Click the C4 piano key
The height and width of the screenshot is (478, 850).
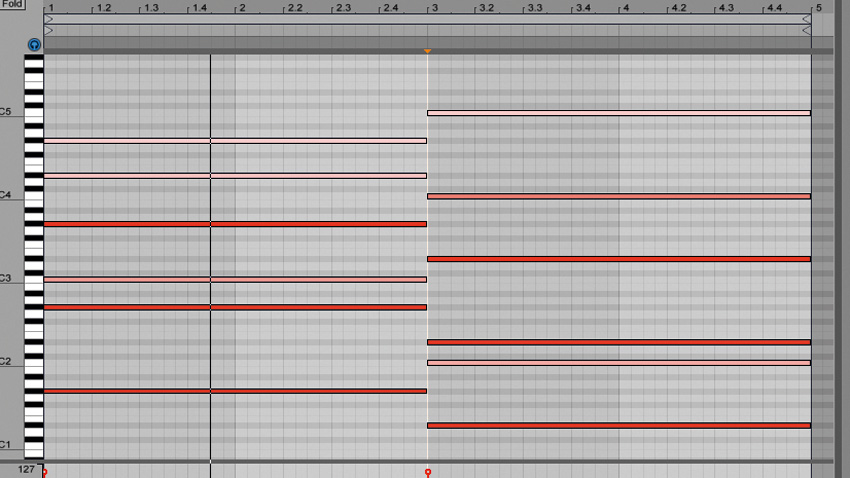point(34,196)
